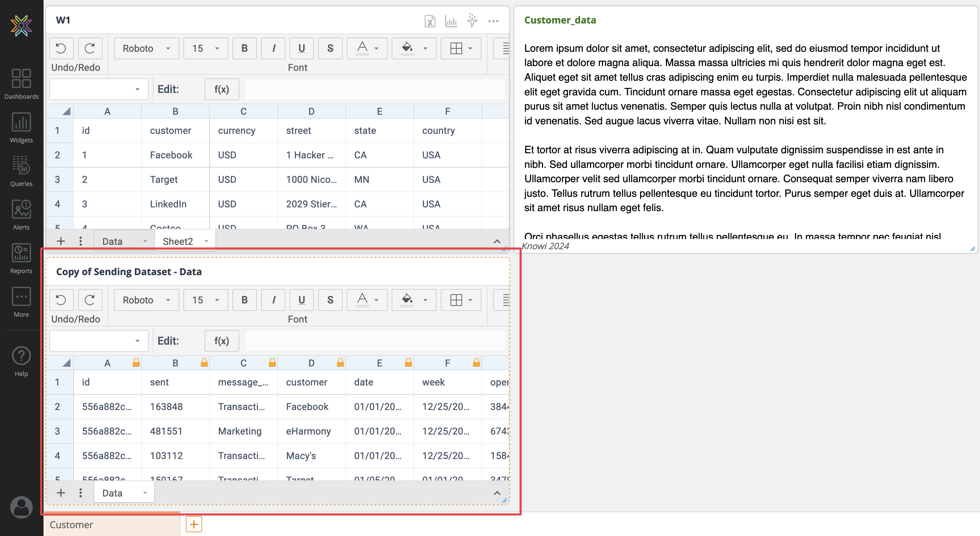Open the font family dropdown showing Roboto
The height and width of the screenshot is (536, 980).
146,48
